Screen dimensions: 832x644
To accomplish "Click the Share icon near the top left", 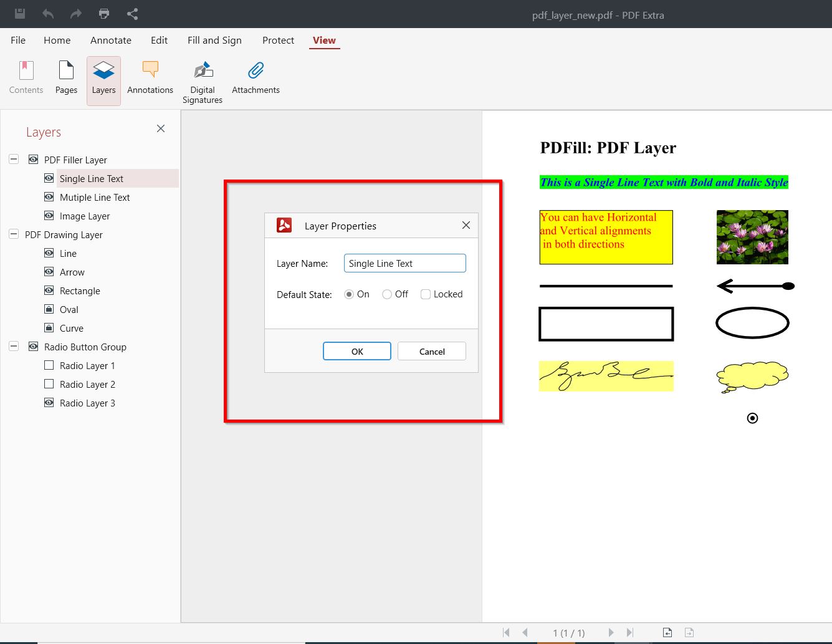I will (131, 14).
